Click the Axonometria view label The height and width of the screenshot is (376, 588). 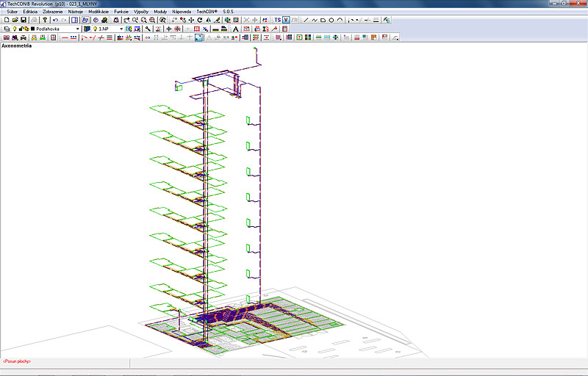17,46
